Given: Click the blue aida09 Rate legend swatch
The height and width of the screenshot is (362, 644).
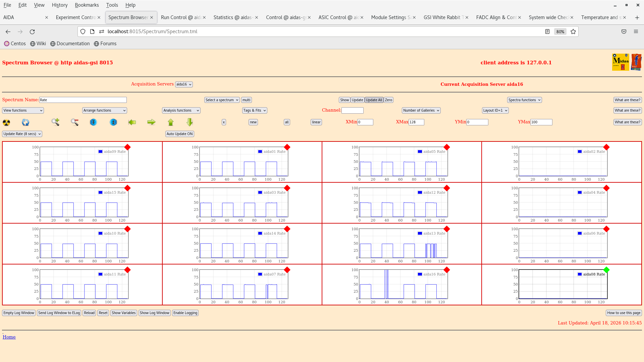Looking at the screenshot, I should pyautogui.click(x=100, y=152).
